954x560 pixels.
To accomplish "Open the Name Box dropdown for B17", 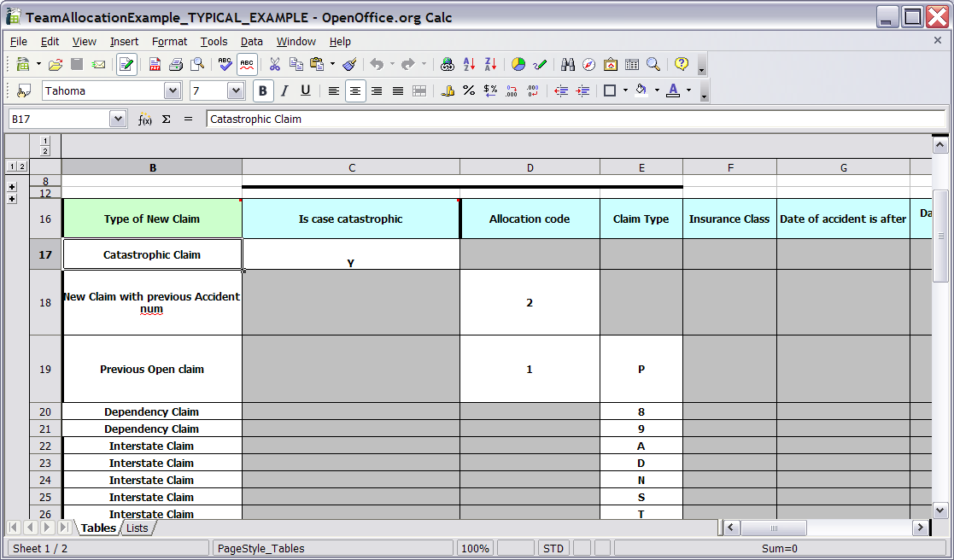I will (x=118, y=120).
